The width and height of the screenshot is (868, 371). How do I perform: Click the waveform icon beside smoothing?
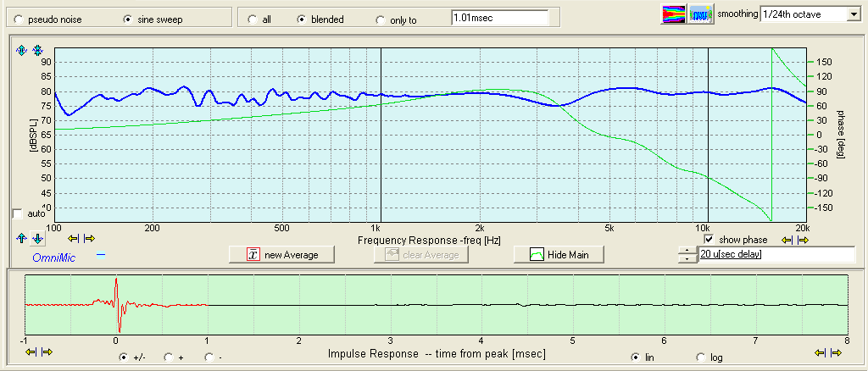point(699,14)
